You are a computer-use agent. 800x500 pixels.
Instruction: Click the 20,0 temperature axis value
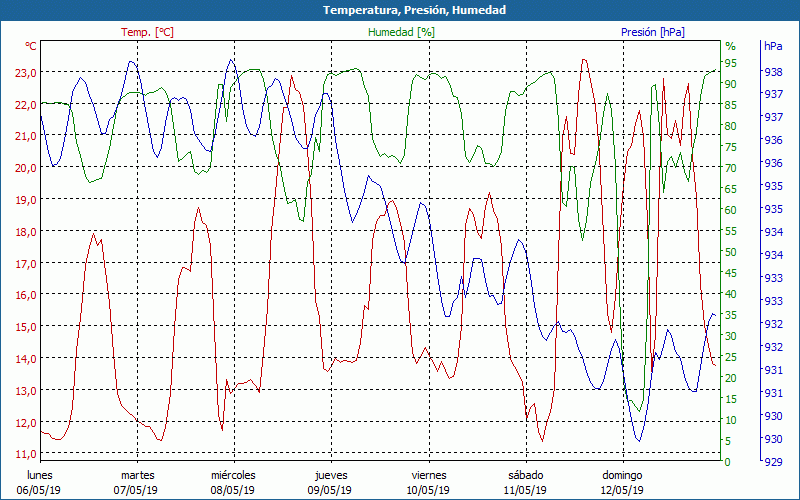click(26, 168)
